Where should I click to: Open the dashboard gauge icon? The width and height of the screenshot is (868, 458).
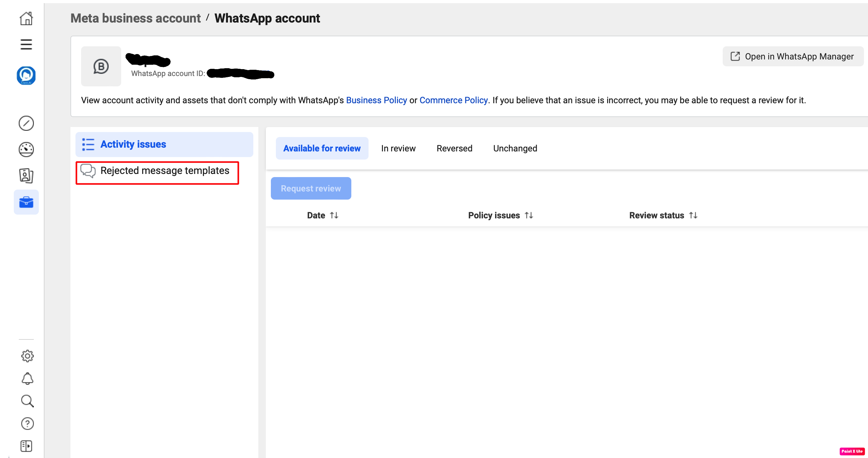pos(26,149)
